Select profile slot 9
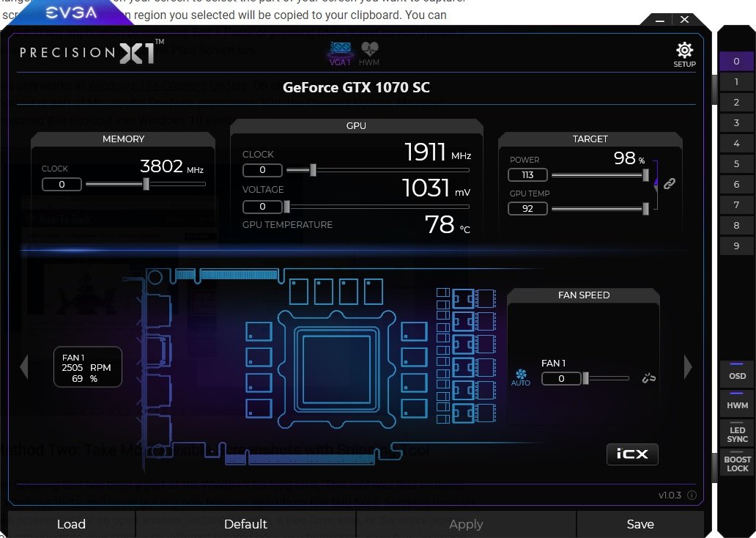The width and height of the screenshot is (756, 538). tap(736, 246)
